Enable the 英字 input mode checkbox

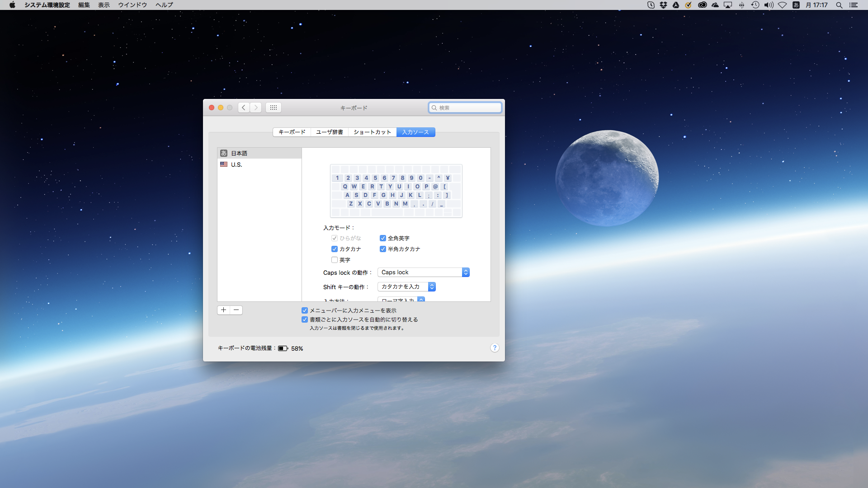click(335, 260)
